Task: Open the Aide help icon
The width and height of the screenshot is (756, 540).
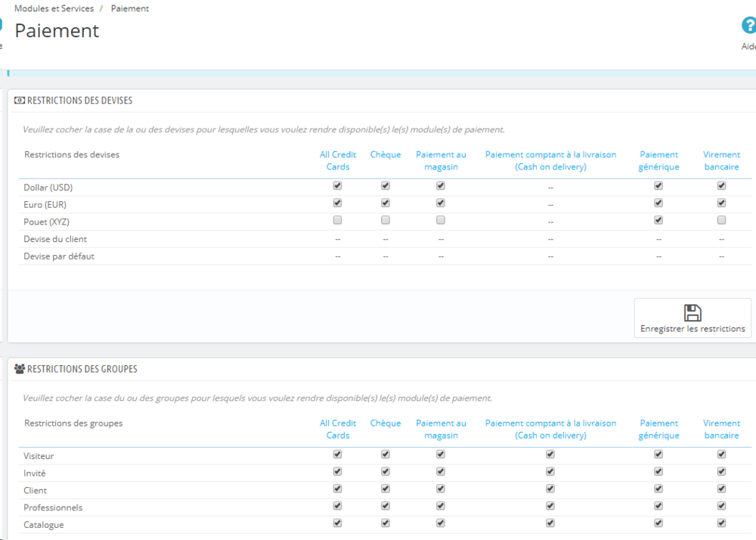Action: 748,26
